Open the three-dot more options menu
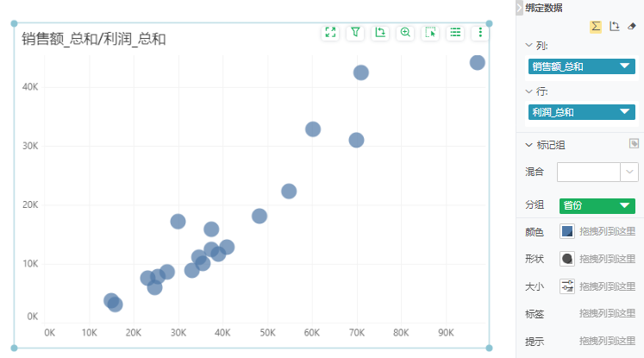The width and height of the screenshot is (644, 358). click(480, 33)
